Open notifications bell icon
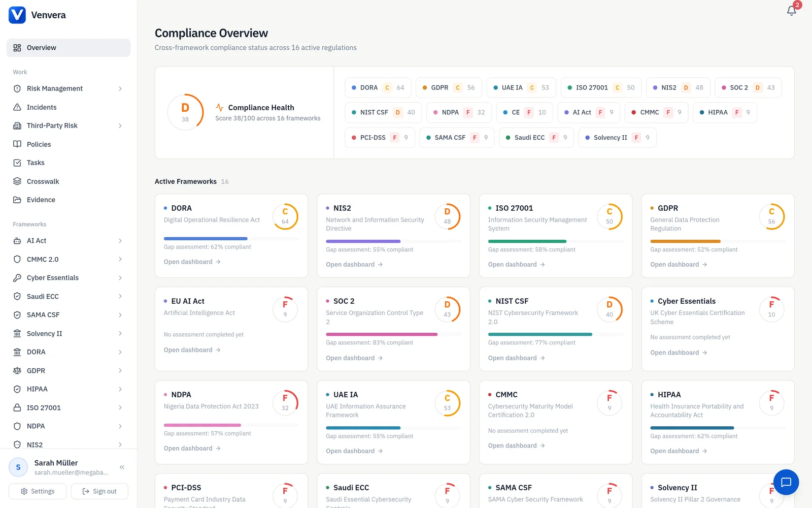 [791, 10]
